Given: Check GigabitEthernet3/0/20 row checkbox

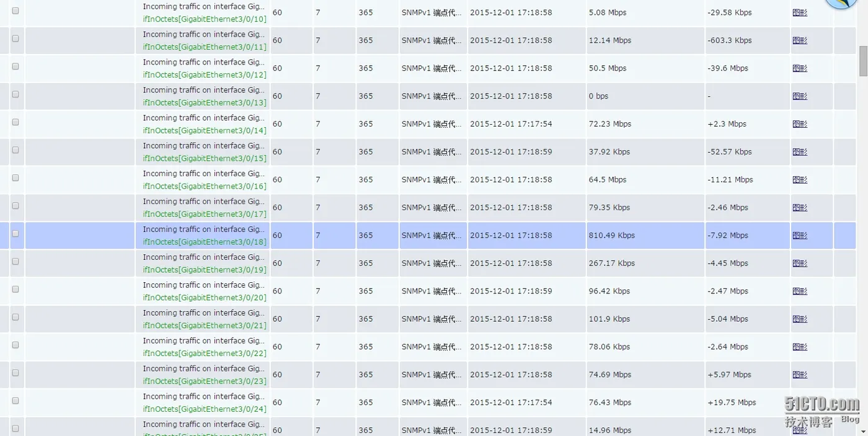Looking at the screenshot, I should 15,290.
